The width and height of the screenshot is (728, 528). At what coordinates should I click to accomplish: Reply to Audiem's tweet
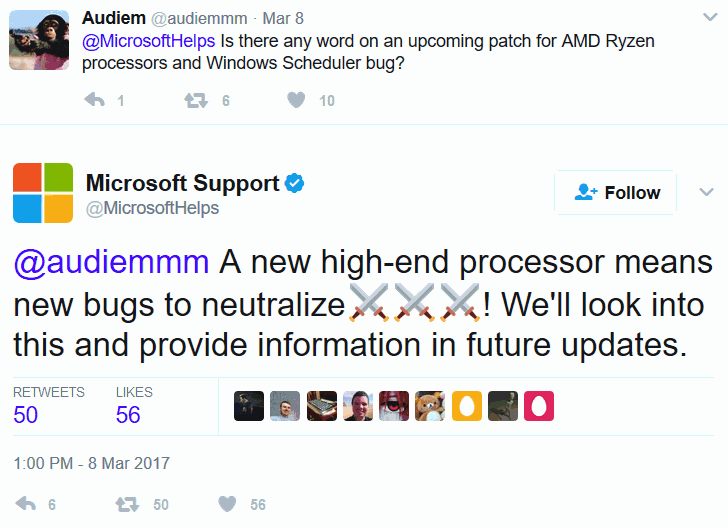(95, 100)
